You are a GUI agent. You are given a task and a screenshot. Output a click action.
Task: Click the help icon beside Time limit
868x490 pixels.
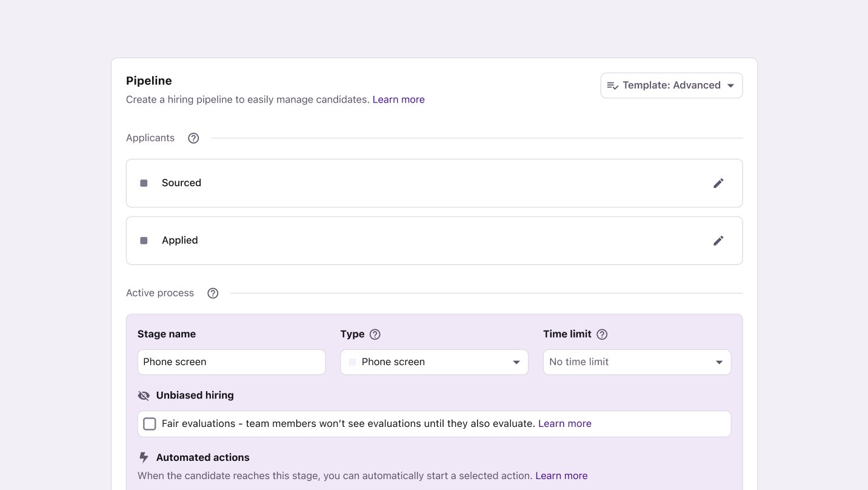point(602,334)
